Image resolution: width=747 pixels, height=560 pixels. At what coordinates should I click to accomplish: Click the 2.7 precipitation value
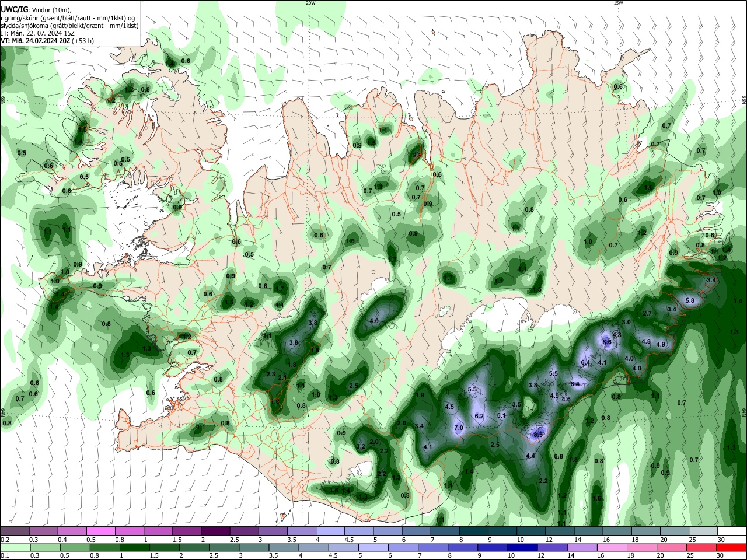tap(647, 313)
